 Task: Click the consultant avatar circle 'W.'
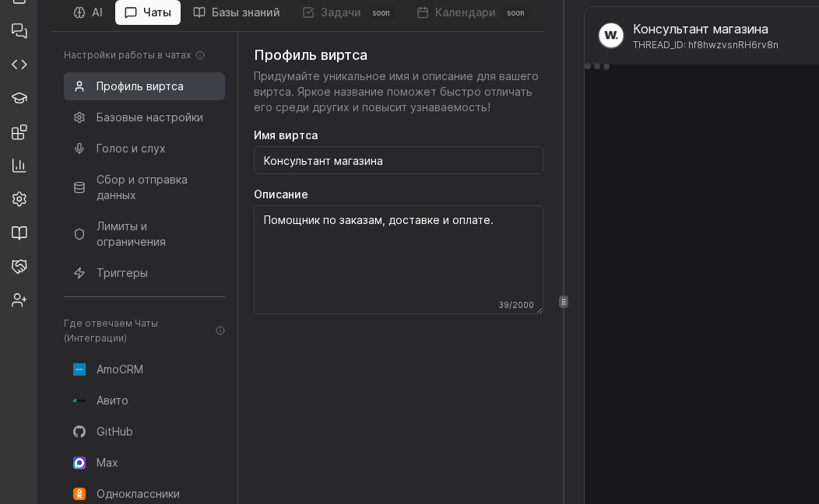pos(611,36)
